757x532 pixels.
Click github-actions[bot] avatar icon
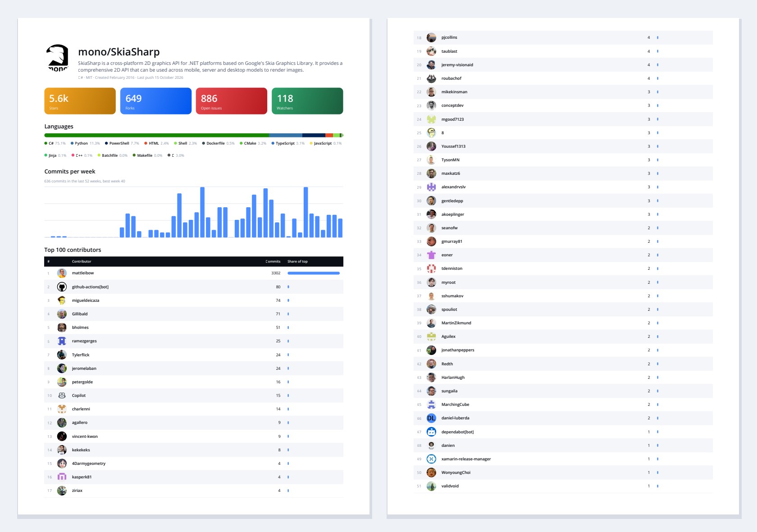click(62, 287)
